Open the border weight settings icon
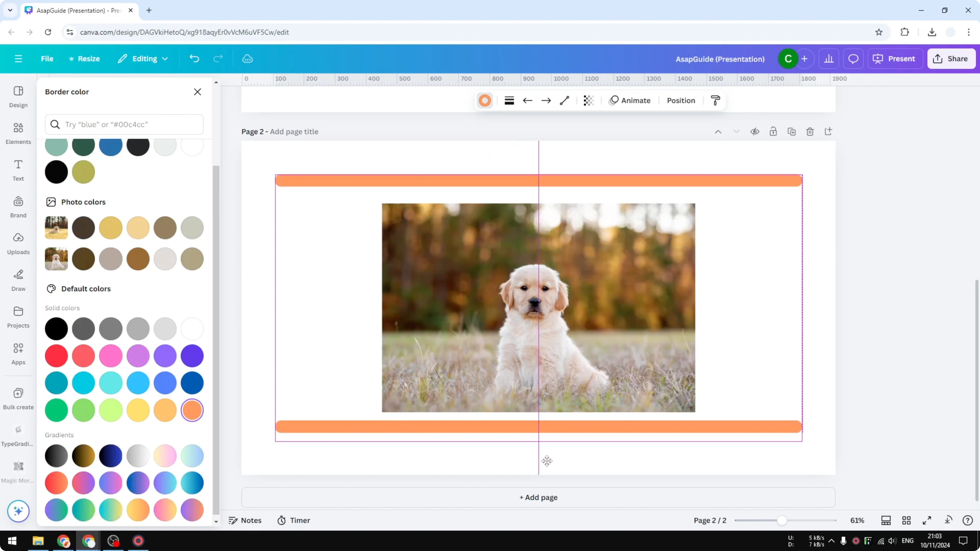The height and width of the screenshot is (551, 980). [x=509, y=100]
